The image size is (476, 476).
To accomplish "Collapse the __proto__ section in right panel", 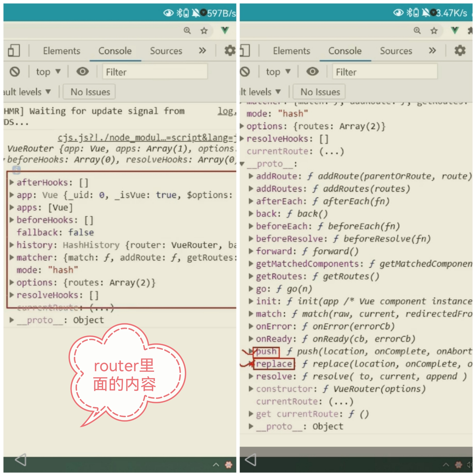I will [243, 164].
